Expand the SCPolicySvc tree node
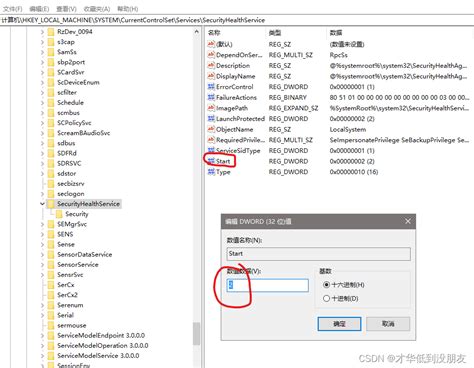This screenshot has height=368, width=474. [42, 123]
